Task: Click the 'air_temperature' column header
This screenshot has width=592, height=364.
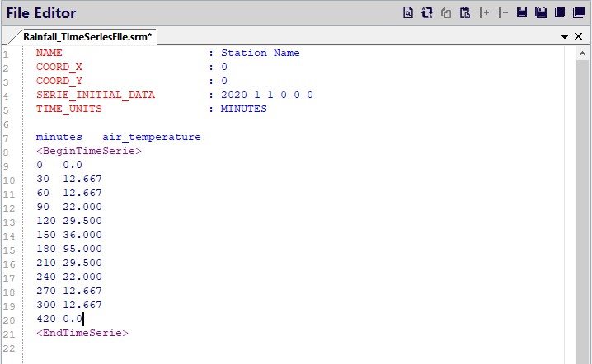Action: (152, 137)
